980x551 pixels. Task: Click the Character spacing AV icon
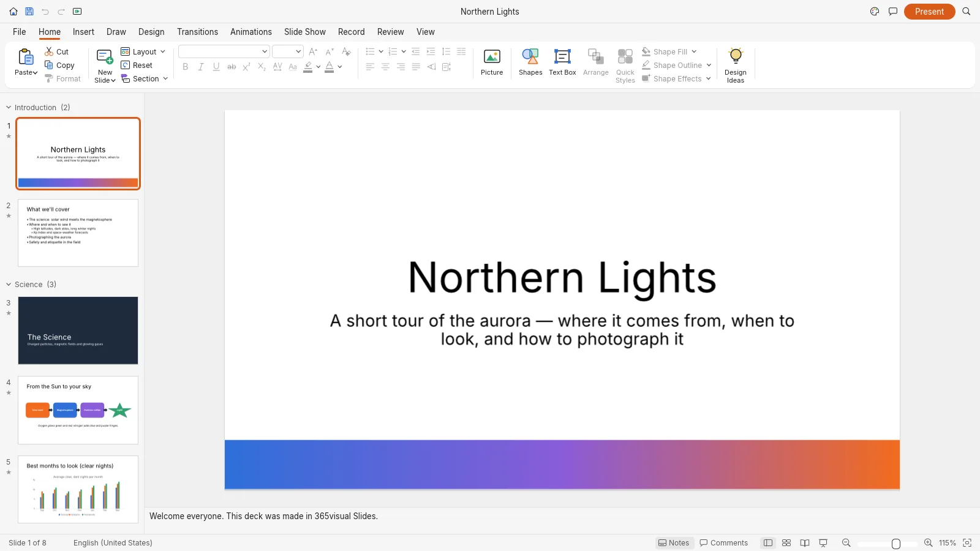click(277, 67)
